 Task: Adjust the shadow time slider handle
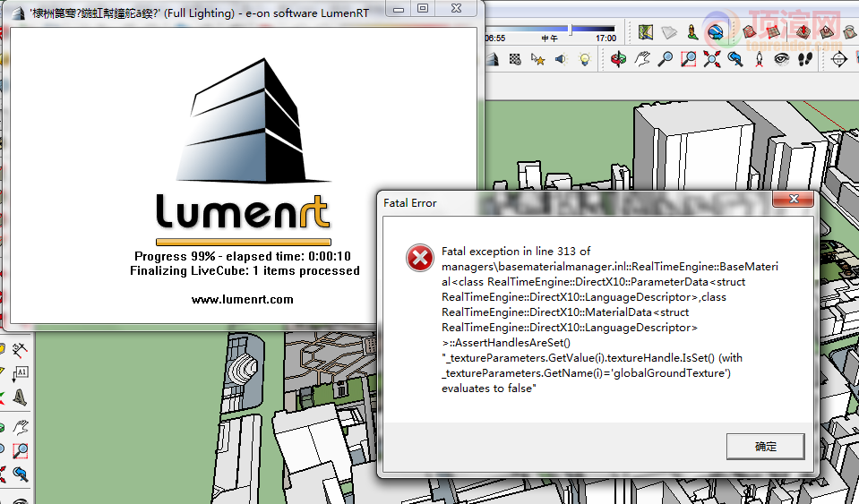571,29
